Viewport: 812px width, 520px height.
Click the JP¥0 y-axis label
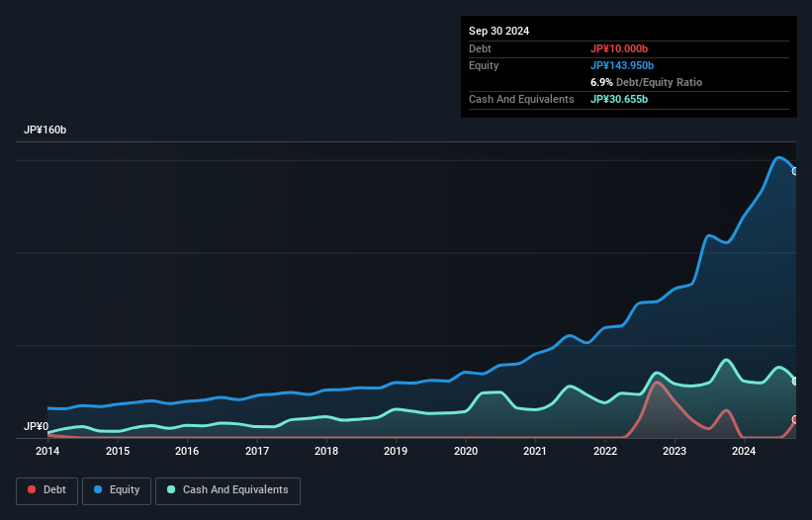pos(36,426)
